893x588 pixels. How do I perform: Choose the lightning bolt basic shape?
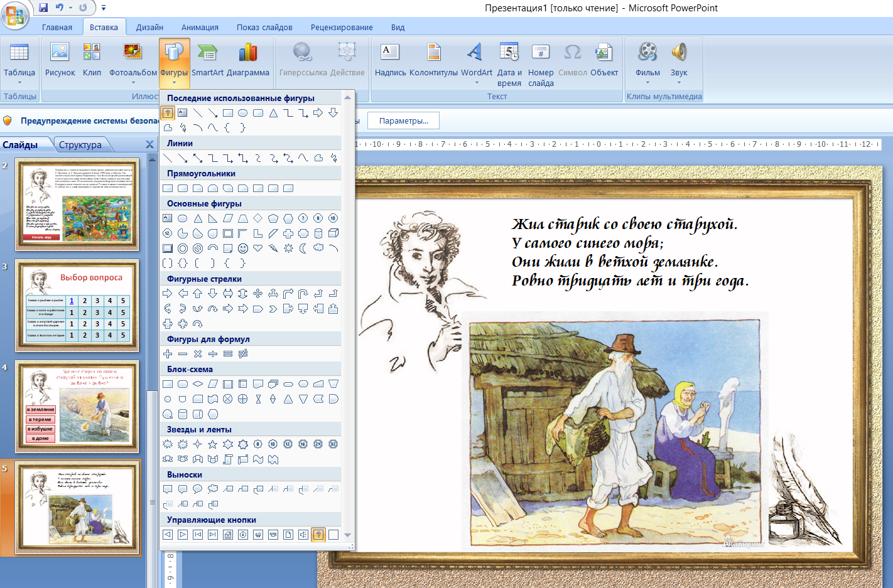pyautogui.click(x=273, y=249)
